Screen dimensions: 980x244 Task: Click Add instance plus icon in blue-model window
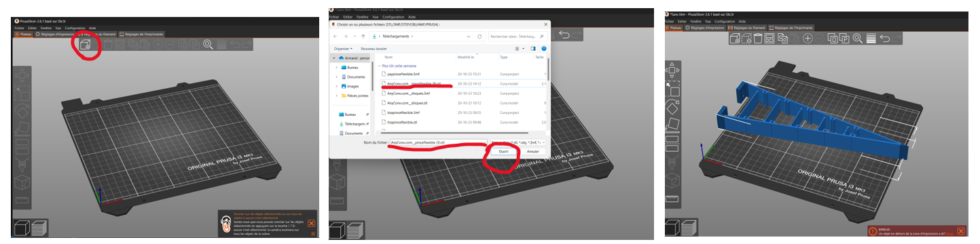[807, 39]
